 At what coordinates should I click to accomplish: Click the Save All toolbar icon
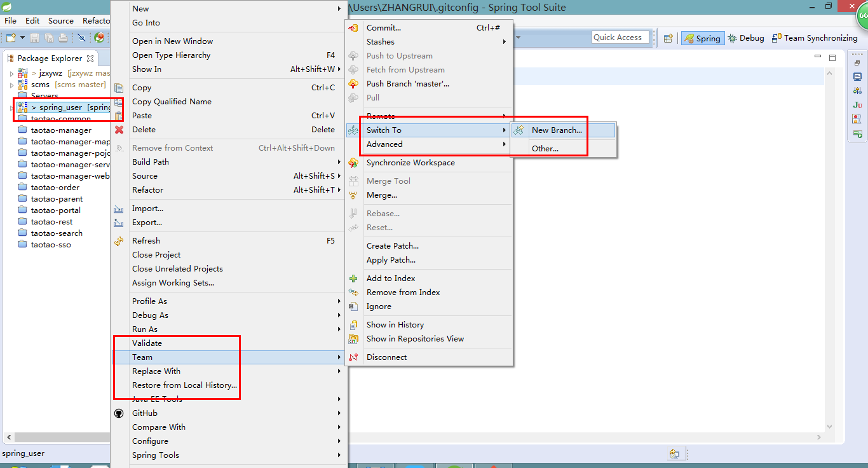point(49,38)
